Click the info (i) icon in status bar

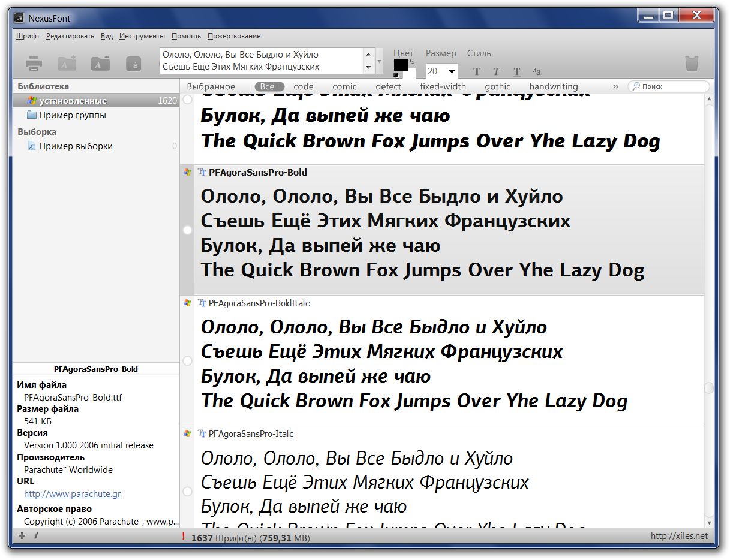tap(36, 536)
